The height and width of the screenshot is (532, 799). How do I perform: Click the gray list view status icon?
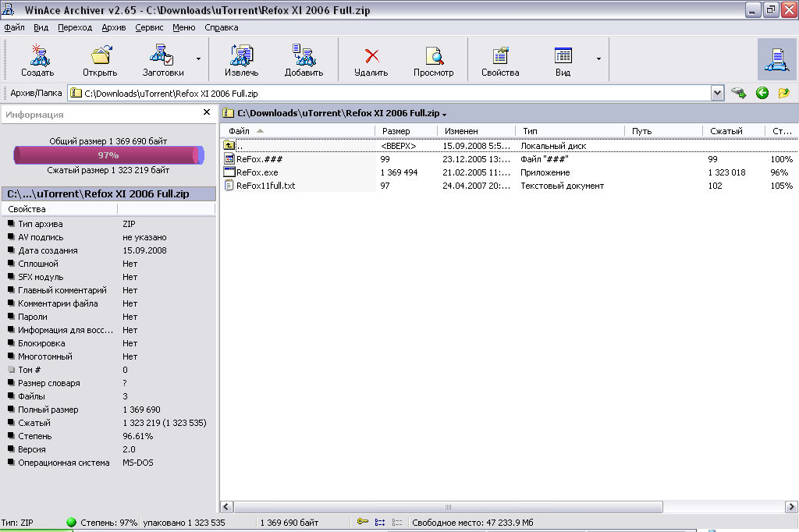397,523
